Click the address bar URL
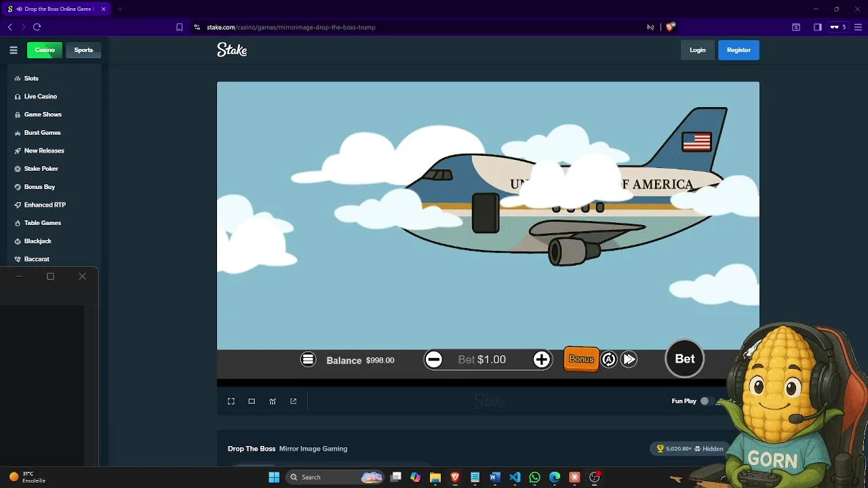Screen dimensions: 868x488 [x=291, y=27]
